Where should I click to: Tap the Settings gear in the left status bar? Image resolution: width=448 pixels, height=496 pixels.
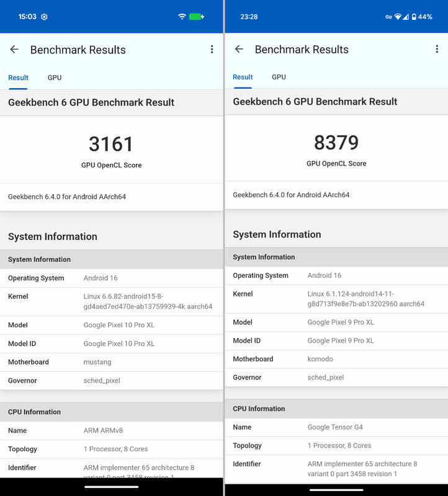tap(43, 17)
